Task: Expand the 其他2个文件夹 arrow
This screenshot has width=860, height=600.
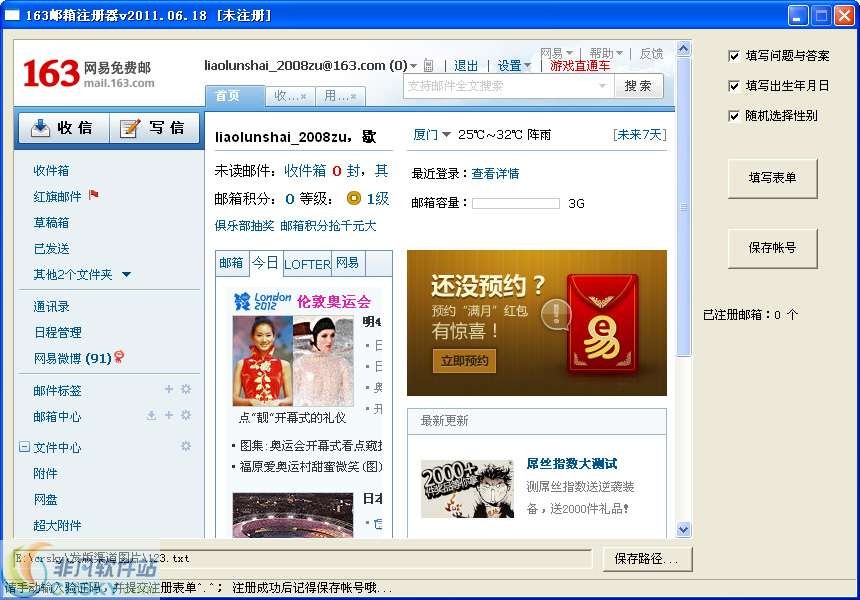Action: point(127,274)
